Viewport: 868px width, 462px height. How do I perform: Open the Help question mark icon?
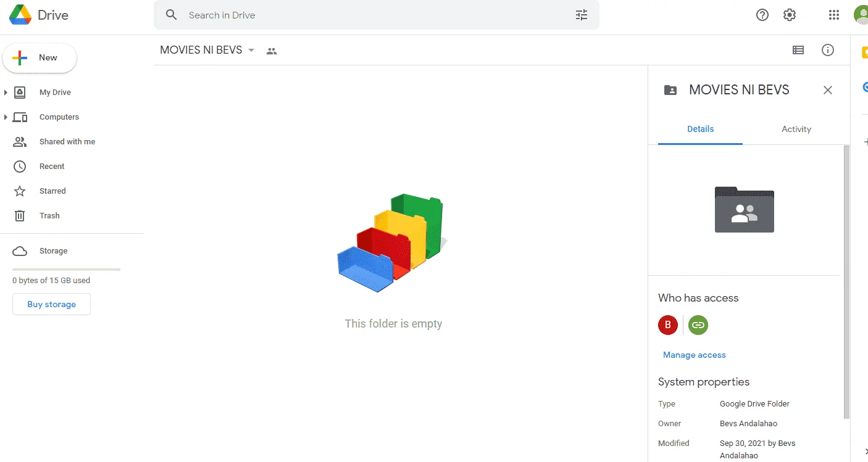pos(762,15)
